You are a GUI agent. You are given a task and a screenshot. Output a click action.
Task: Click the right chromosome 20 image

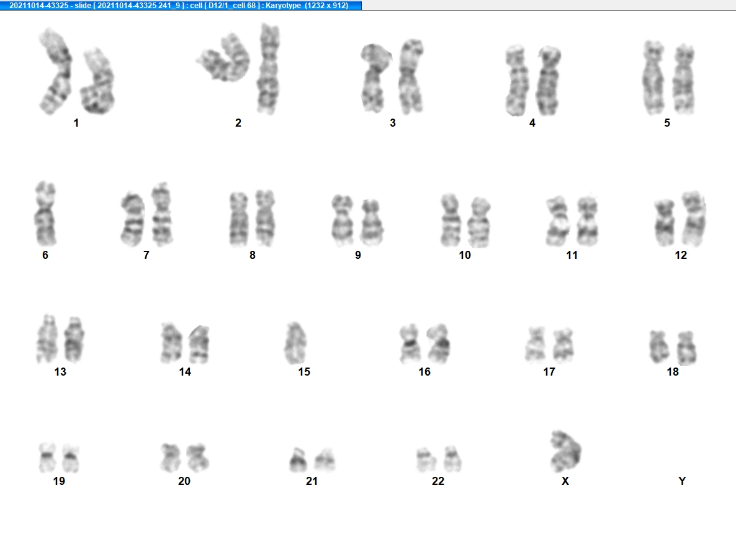[x=197, y=457]
